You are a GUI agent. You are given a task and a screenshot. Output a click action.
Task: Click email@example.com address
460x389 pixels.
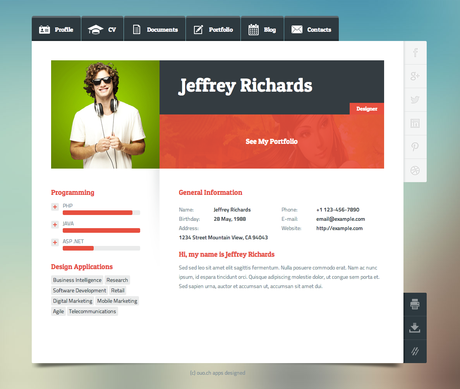tap(340, 219)
